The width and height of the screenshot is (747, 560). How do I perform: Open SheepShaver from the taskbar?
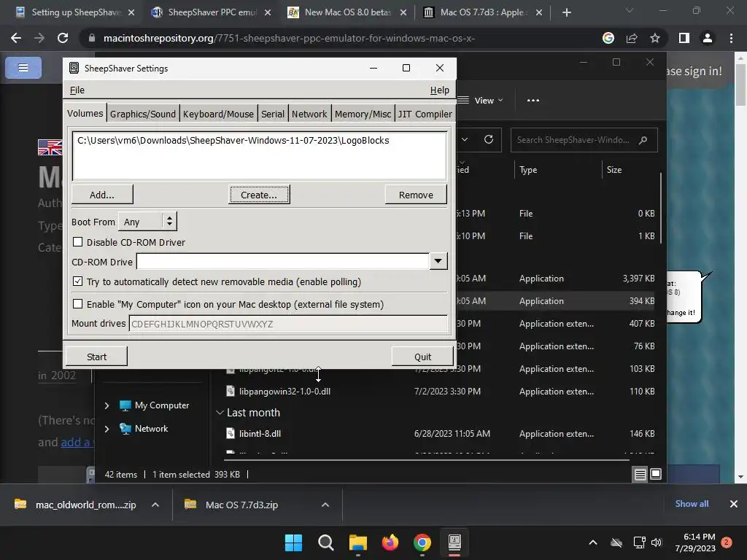454,542
